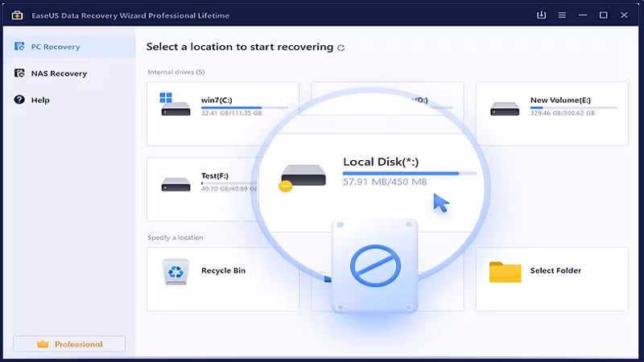Image resolution: width=644 pixels, height=362 pixels.
Task: Click the Local Disk(*:) usage bar
Action: click(x=410, y=173)
